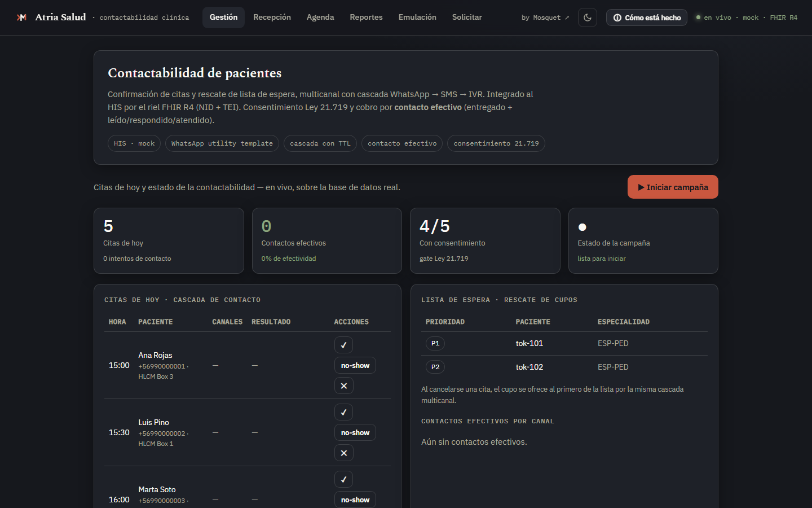812x508 pixels.
Task: Open the Gestión tab
Action: pyautogui.click(x=223, y=17)
